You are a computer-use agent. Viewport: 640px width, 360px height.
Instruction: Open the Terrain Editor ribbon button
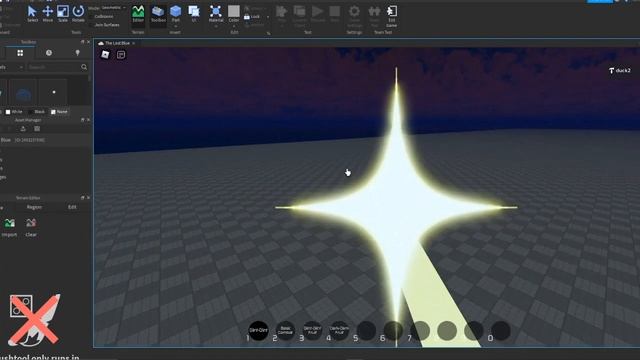[138, 14]
